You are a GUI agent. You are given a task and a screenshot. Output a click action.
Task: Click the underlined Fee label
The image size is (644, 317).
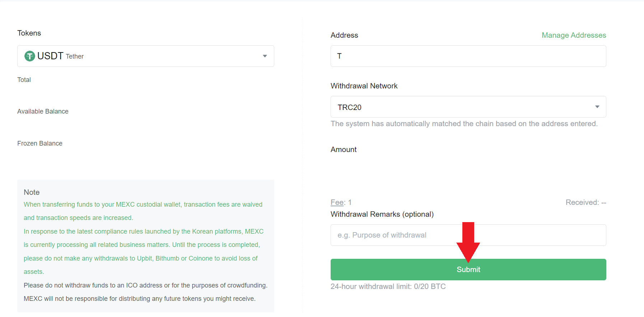point(337,202)
